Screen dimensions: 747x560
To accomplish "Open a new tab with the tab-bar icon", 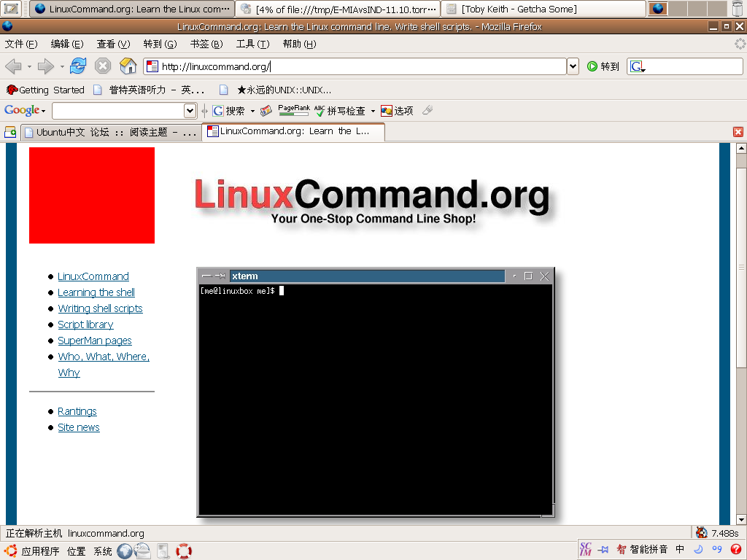I will [x=10, y=132].
